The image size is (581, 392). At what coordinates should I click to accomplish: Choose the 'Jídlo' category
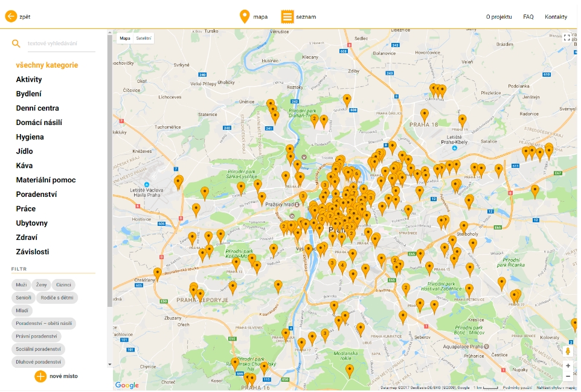click(25, 151)
